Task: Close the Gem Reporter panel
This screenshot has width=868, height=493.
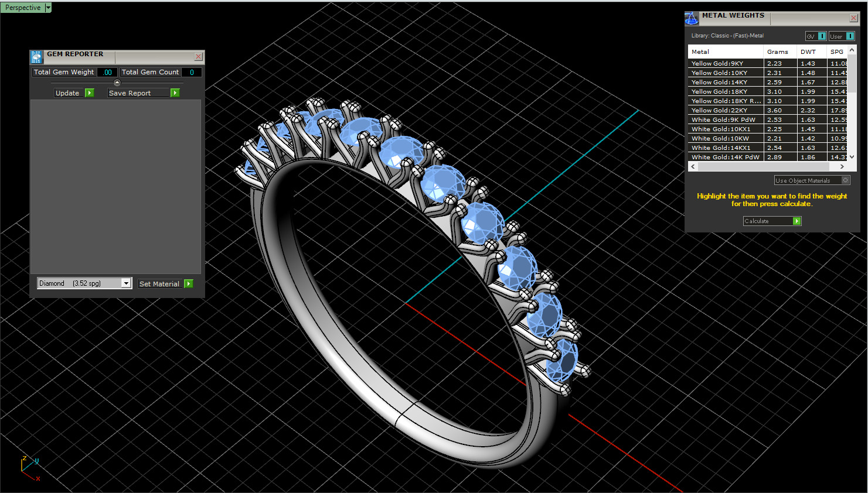Action: [x=199, y=57]
